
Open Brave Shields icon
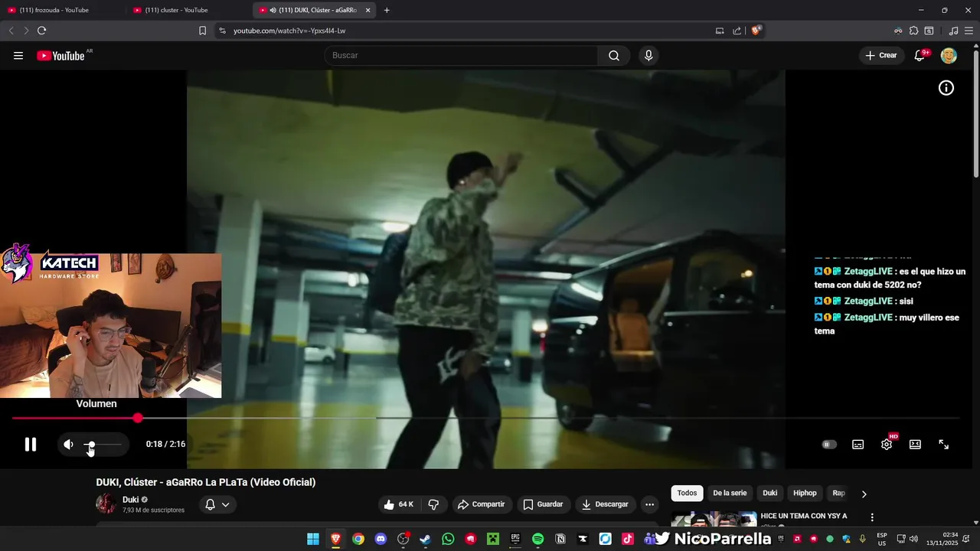pos(756,31)
